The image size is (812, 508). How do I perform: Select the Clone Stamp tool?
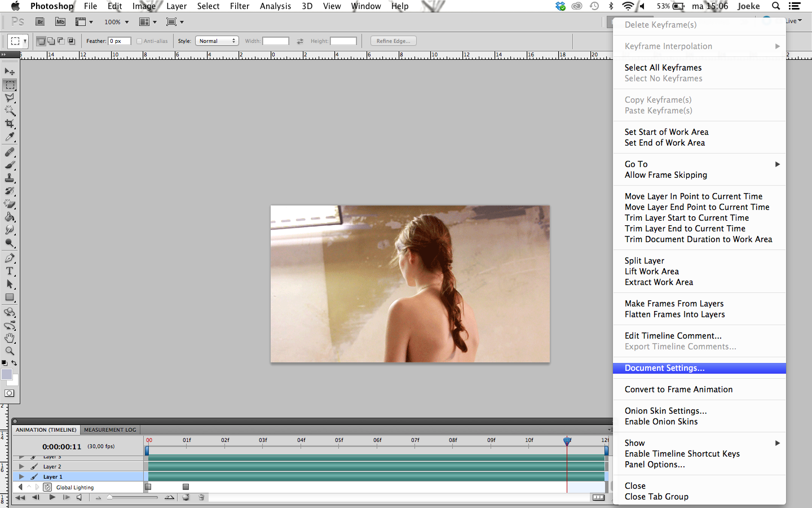(10, 178)
